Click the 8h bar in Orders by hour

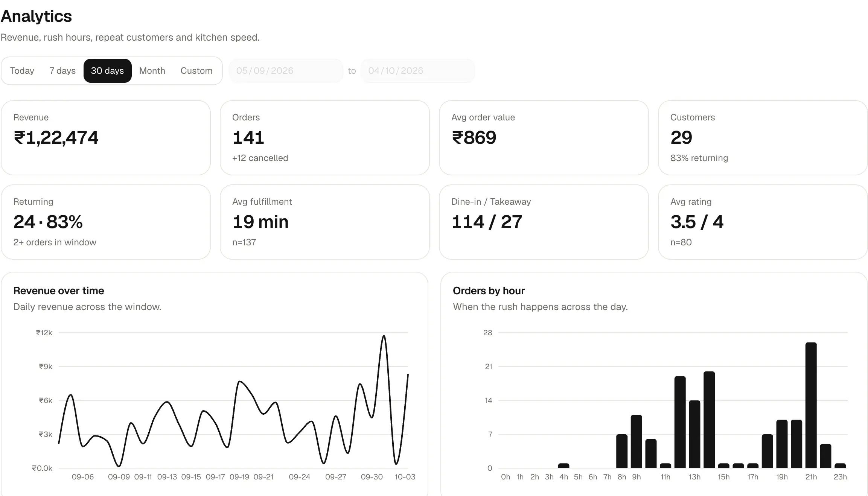(622, 451)
